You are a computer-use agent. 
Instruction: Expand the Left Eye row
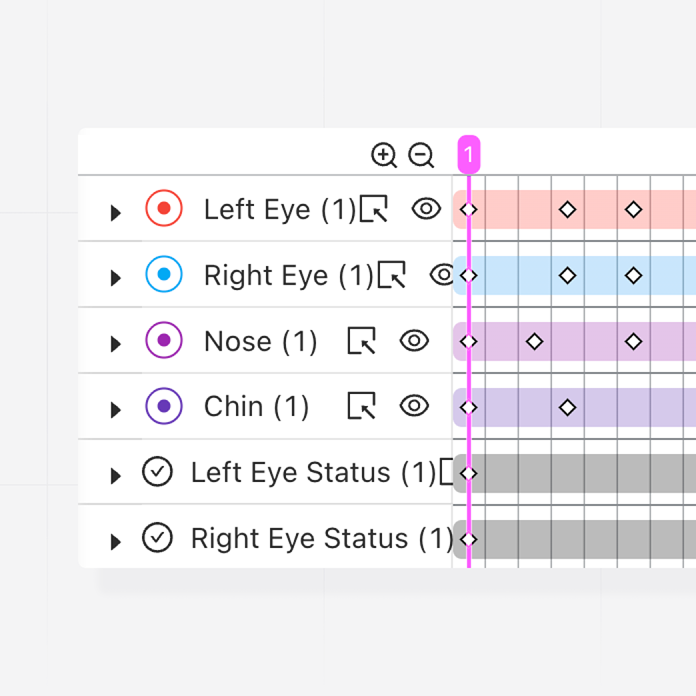115,212
